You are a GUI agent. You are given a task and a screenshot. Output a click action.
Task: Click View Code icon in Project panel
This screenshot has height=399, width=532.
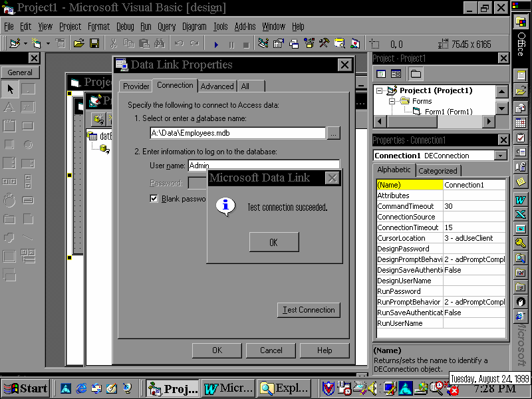[381, 74]
